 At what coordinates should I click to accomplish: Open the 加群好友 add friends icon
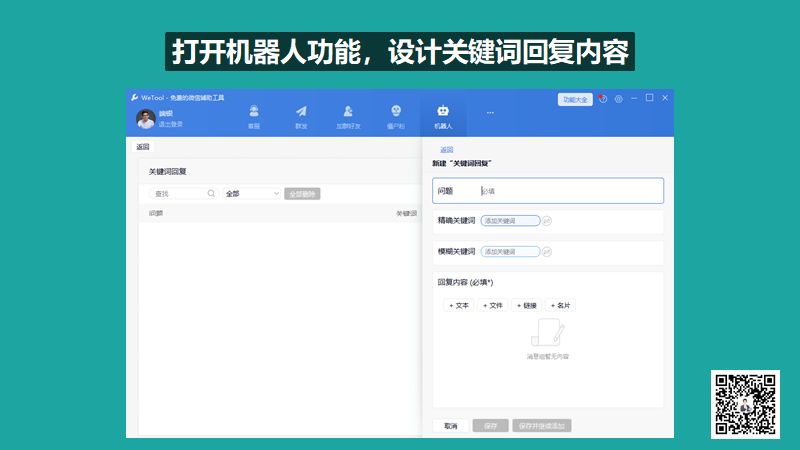click(x=348, y=112)
